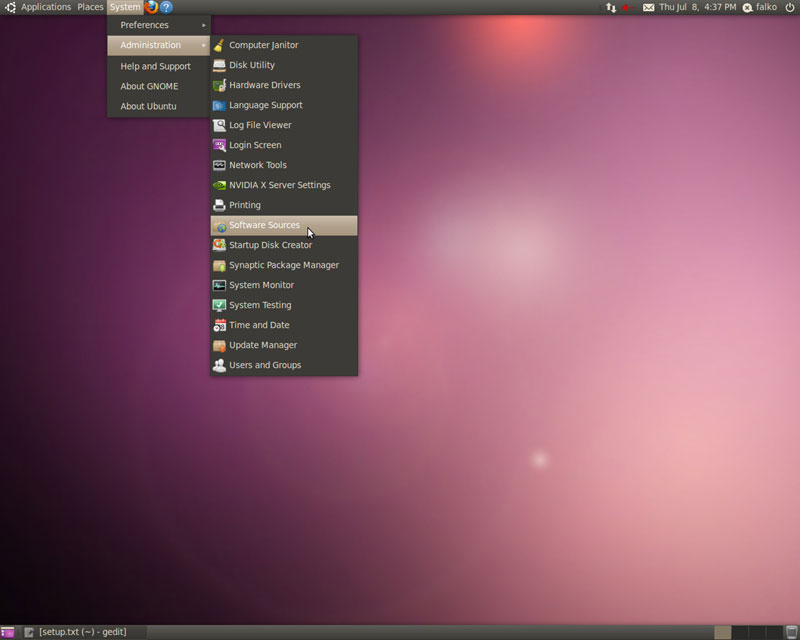Viewport: 800px width, 640px height.
Task: Click the Computer Janitor broom icon
Action: (219, 45)
